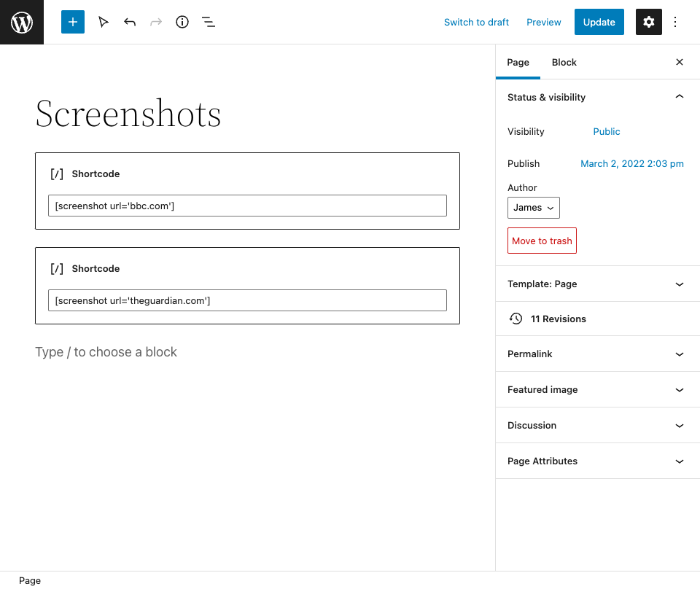Image resolution: width=700 pixels, height=589 pixels.
Task: Click the bbc.com shortcode text field
Action: (x=247, y=206)
